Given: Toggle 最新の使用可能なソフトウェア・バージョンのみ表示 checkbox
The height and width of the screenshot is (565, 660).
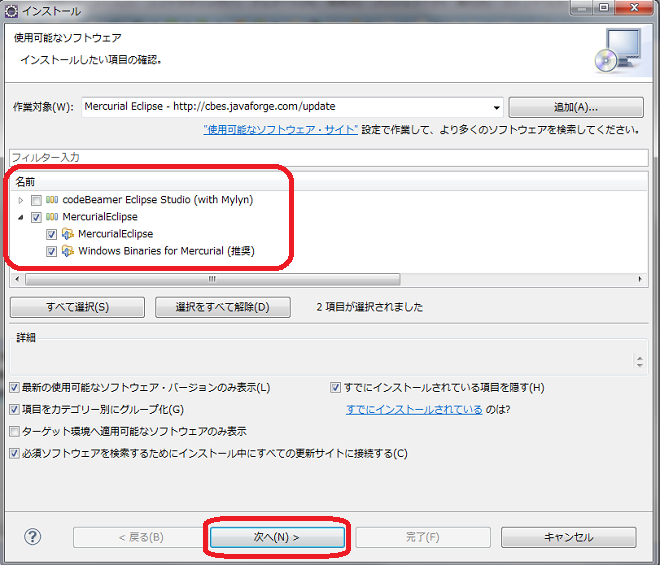Looking at the screenshot, I should [x=14, y=387].
